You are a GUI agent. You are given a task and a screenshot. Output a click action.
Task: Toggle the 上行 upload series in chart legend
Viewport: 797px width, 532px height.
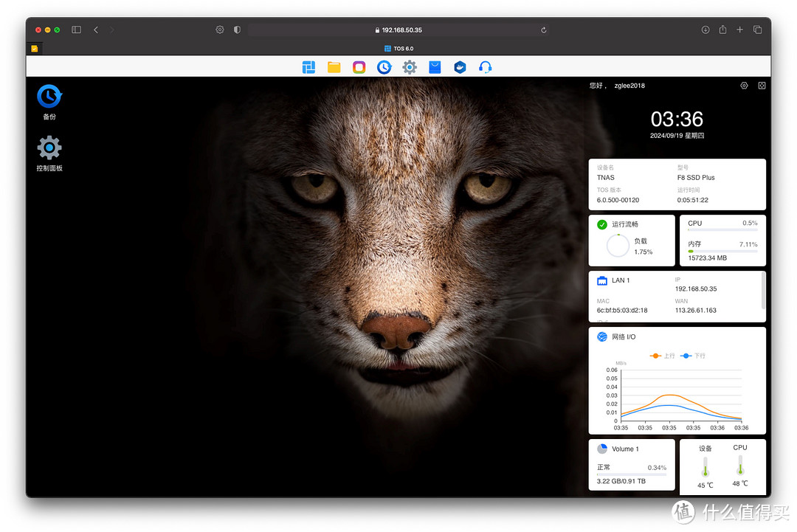click(663, 356)
